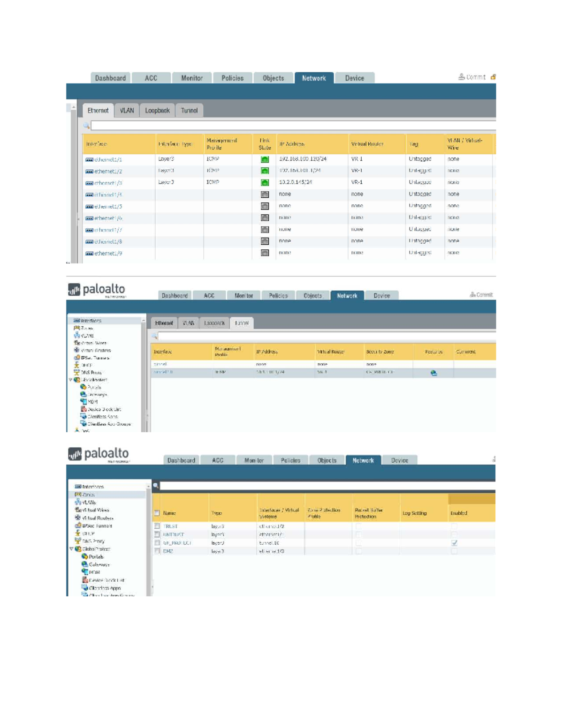Click the search field in the Zones view
Image resolution: width=563 pixels, height=728 pixels.
click(x=327, y=486)
